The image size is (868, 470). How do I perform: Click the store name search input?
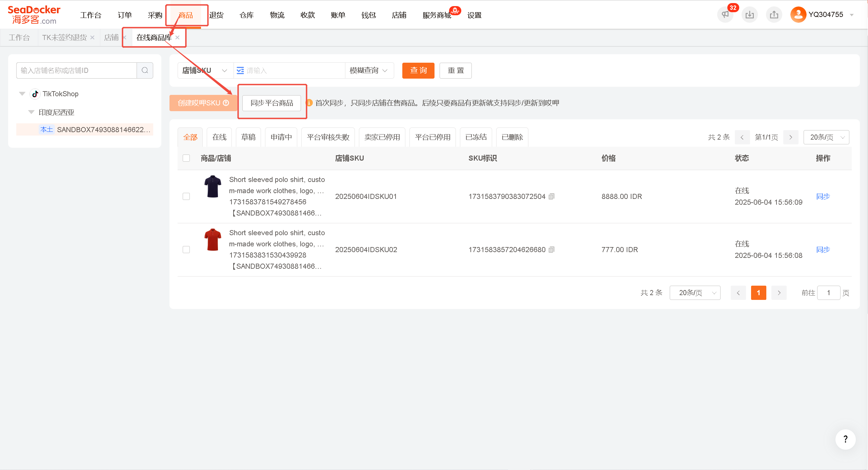[77, 70]
